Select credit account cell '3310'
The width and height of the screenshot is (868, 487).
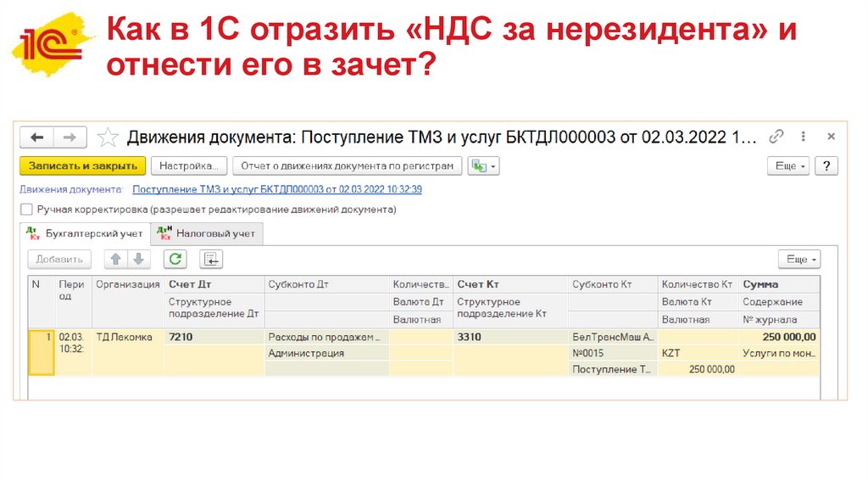point(510,337)
